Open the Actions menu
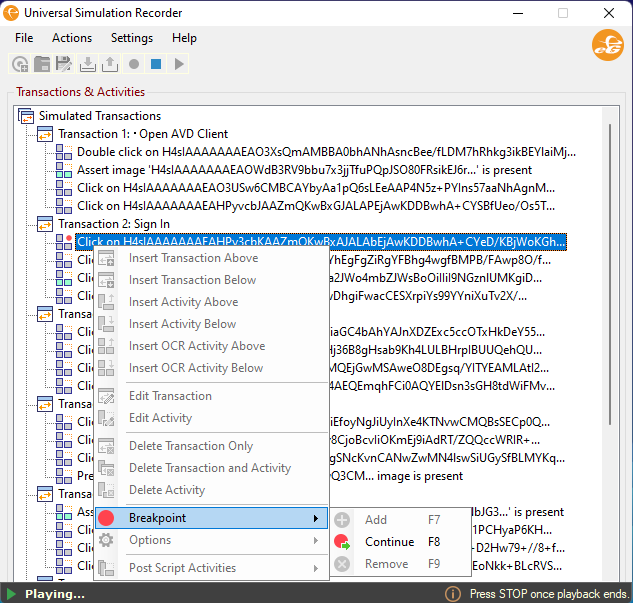Screen dimensions: 633x603 click(x=72, y=38)
